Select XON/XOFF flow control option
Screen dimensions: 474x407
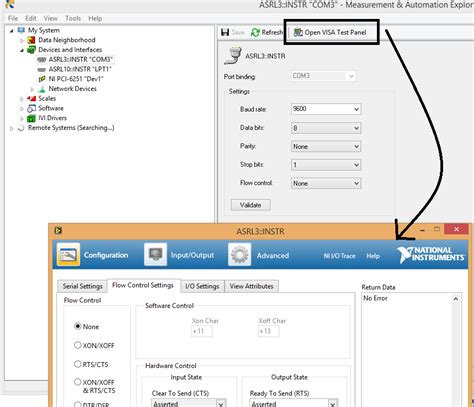(78, 345)
